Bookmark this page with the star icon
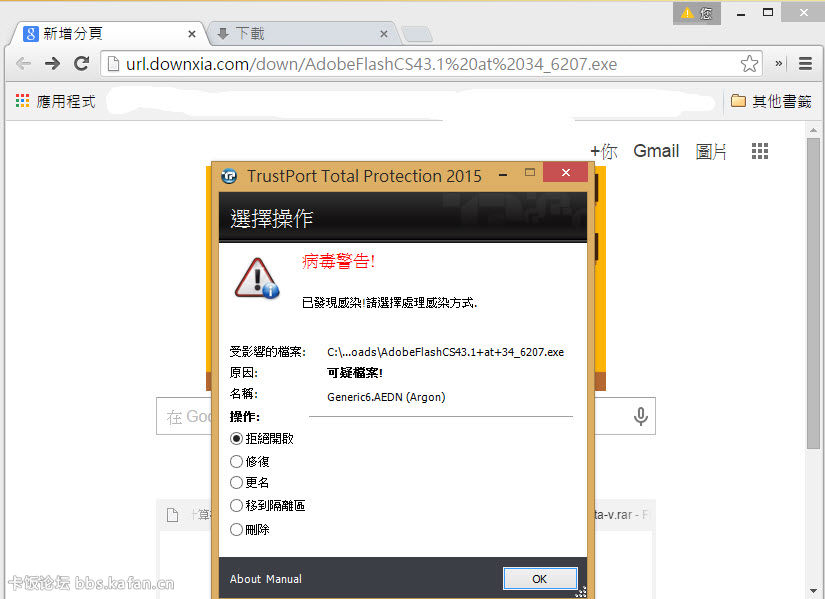Viewport: 825px width, 599px height. tap(749, 64)
